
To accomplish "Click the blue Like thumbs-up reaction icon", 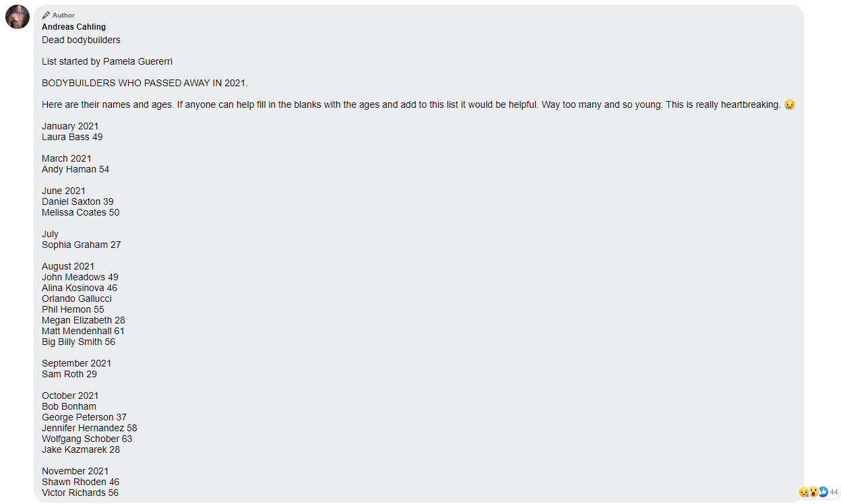I will (x=823, y=493).
